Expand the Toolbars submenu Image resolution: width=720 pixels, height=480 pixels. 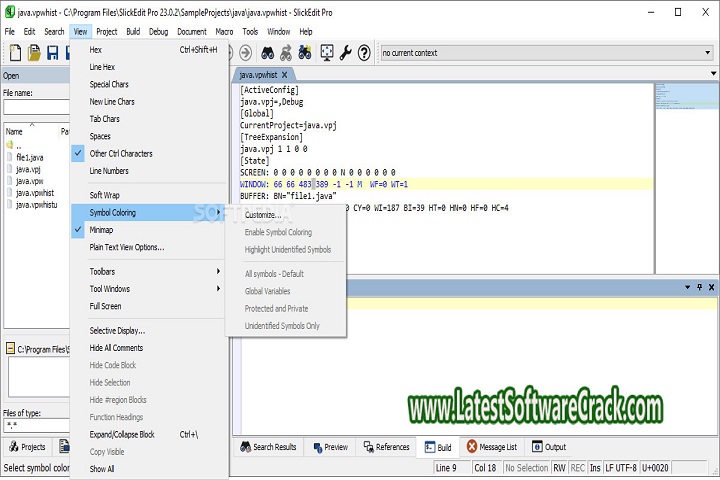(x=148, y=271)
